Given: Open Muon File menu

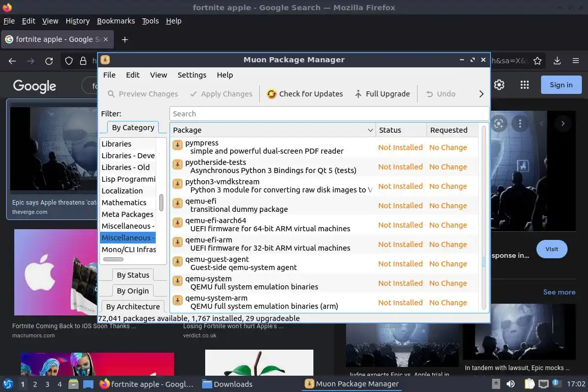Looking at the screenshot, I should (x=110, y=75).
